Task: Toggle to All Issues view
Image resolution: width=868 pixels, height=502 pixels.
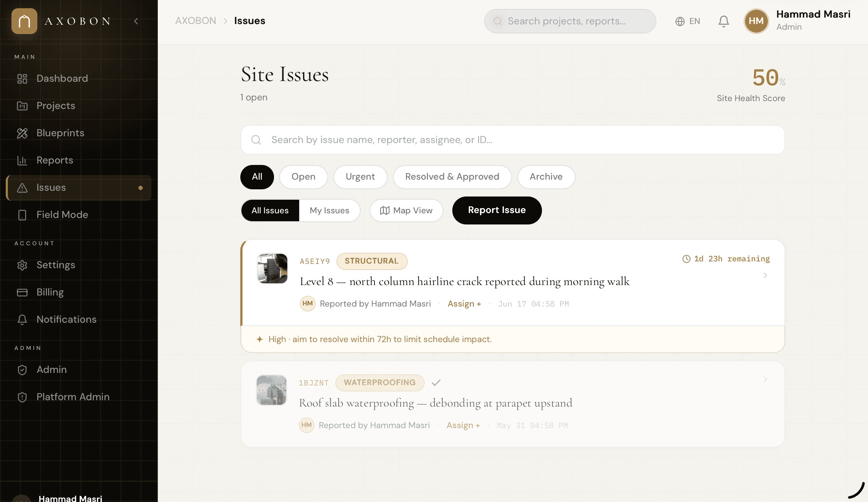Action: 270,210
